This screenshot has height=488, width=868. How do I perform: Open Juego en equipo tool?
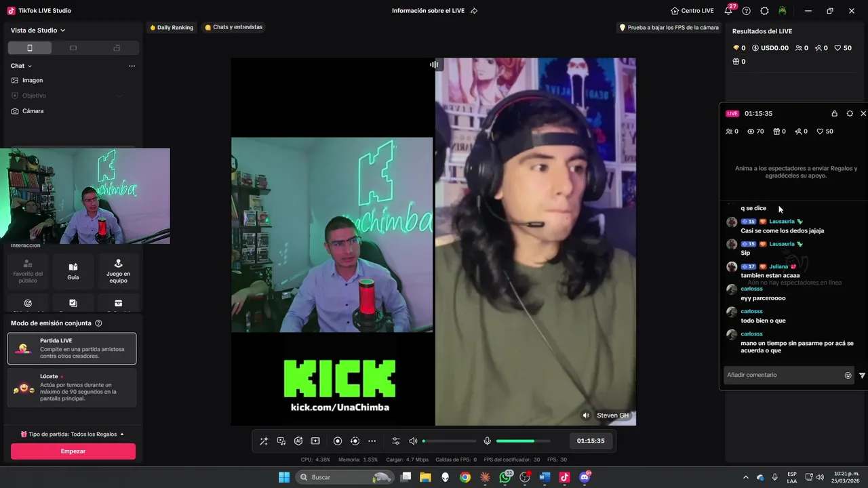click(x=118, y=271)
